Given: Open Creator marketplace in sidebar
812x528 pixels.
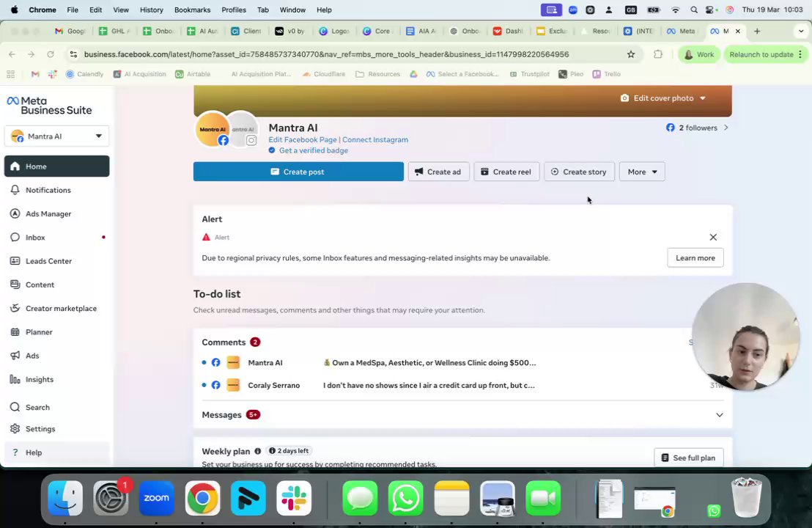Looking at the screenshot, I should pos(57,308).
